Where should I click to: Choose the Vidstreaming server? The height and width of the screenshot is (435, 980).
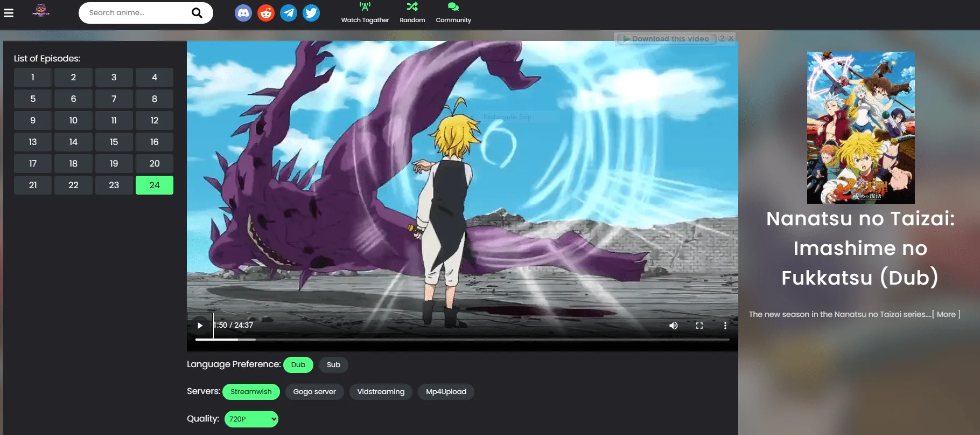click(381, 392)
